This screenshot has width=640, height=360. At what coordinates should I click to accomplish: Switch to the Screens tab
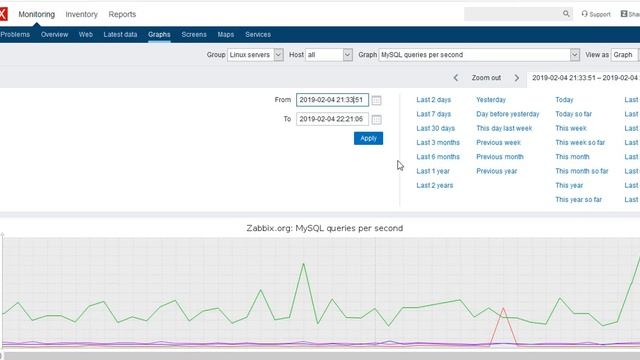point(194,35)
